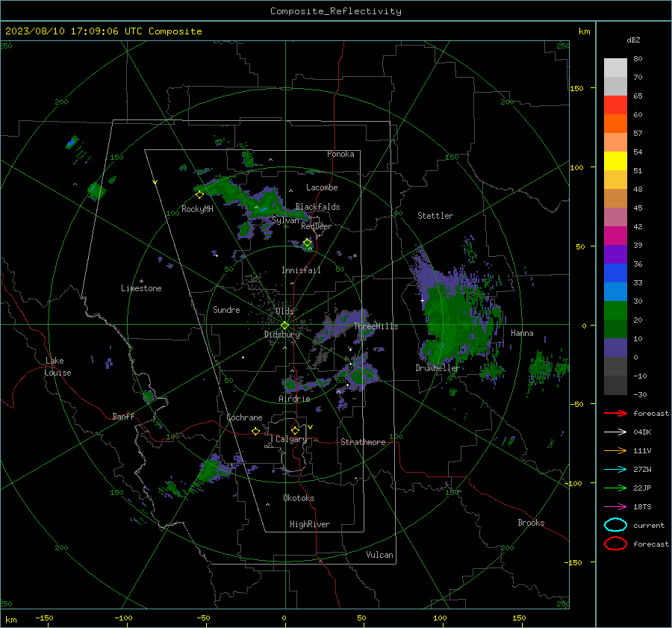
Task: Select the magenta 39-42 dBZ swatch
Action: 615,236
